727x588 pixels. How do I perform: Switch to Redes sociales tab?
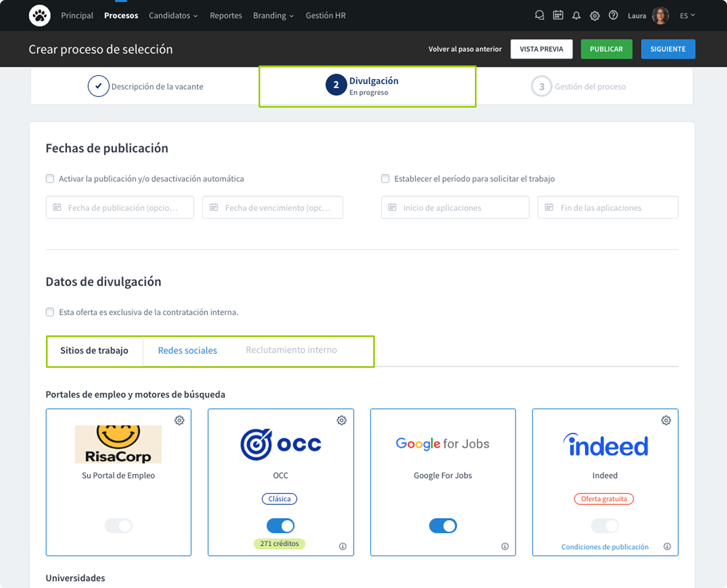(x=187, y=351)
